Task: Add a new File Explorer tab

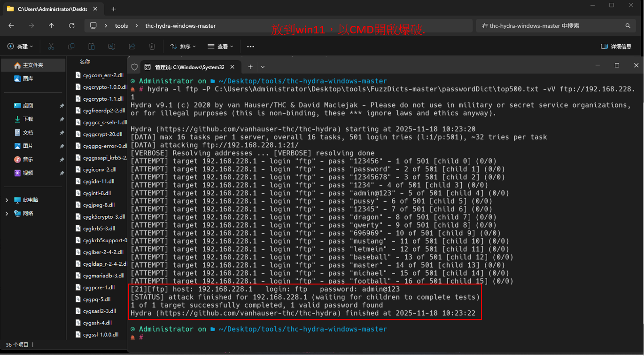Action: coord(114,9)
